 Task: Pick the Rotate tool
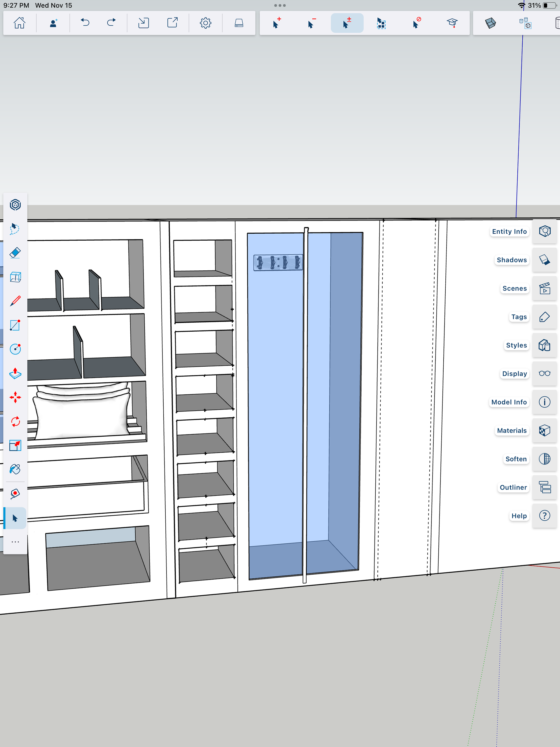tap(15, 421)
